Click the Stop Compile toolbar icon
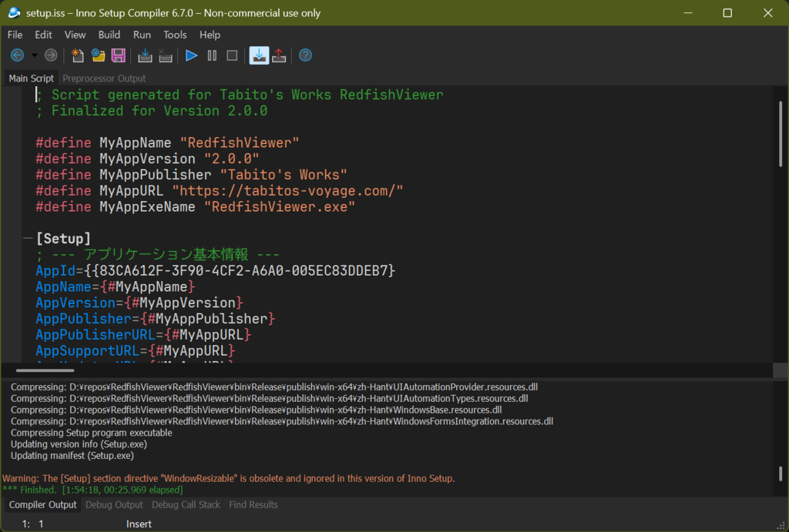 pos(166,55)
